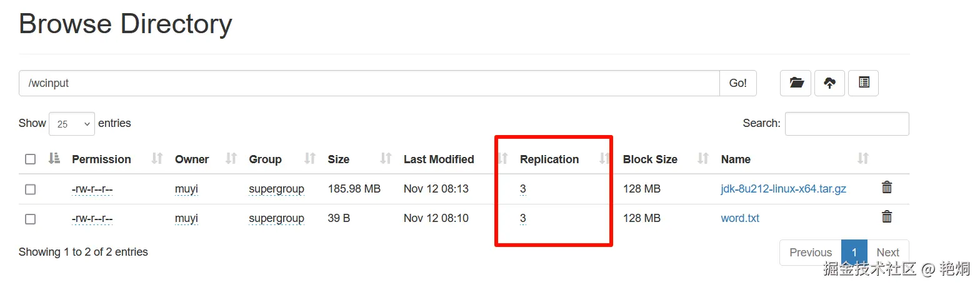Screen dimensions: 980x287
Task: Click replication value 3 for word.txt
Action: coord(523,218)
